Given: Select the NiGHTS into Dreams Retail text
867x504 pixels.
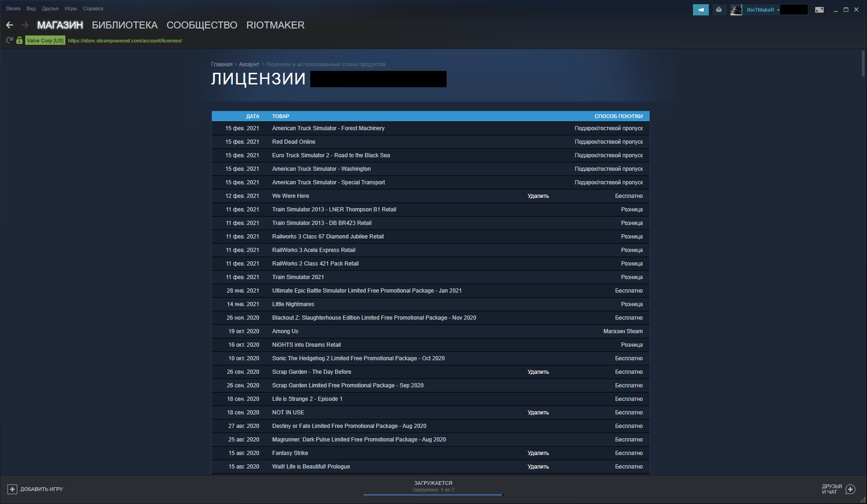Looking at the screenshot, I should 307,345.
